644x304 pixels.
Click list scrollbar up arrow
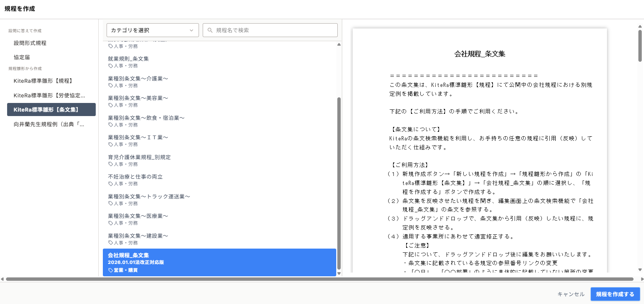[x=339, y=44]
